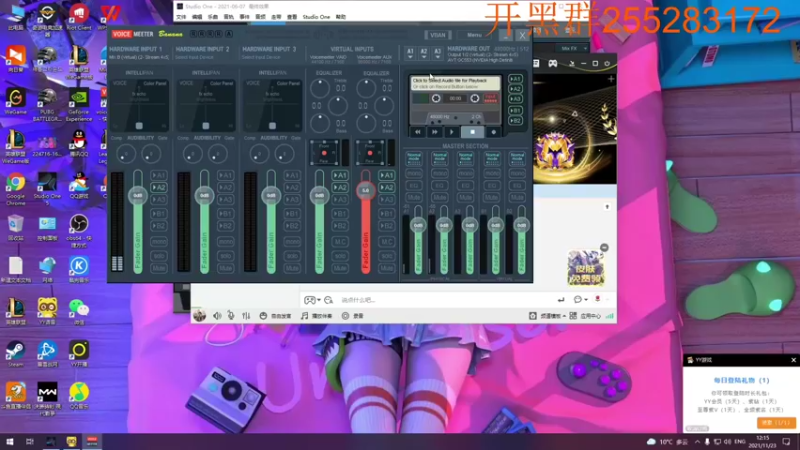Click into the YY chat message input field
Image resolution: width=800 pixels, height=450 pixels.
[x=446, y=300]
